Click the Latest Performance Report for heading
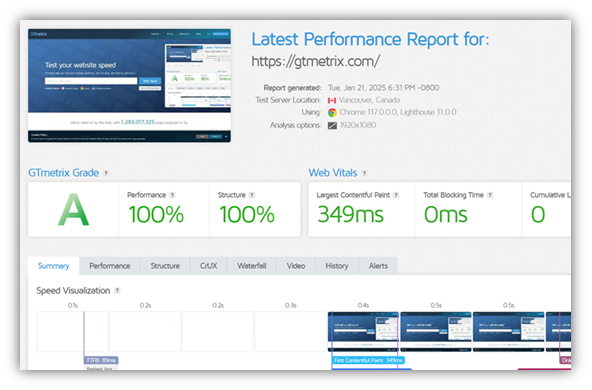Viewport: 592px width, 390px height. point(370,39)
